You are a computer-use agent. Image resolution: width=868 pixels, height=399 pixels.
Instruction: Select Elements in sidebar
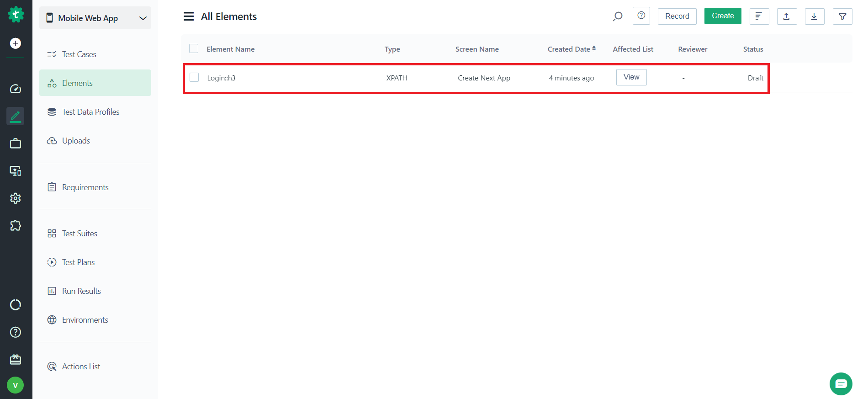[x=95, y=83]
